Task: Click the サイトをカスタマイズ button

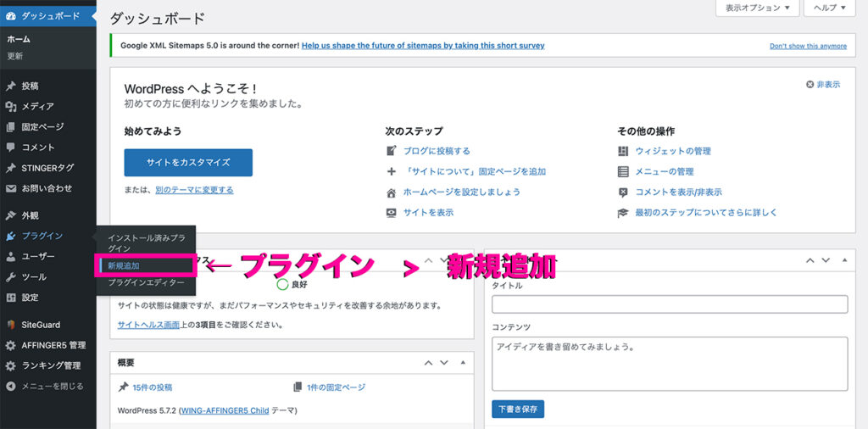Action: 188,163
